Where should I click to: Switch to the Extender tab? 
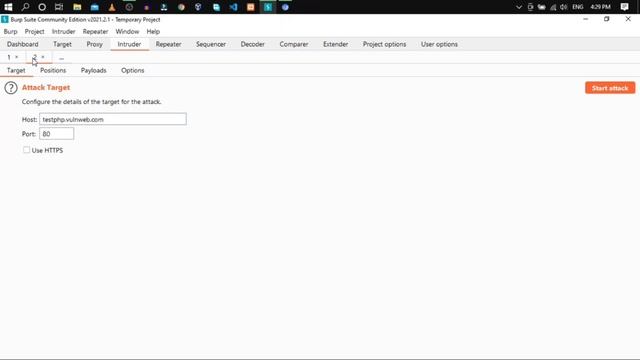tap(336, 44)
